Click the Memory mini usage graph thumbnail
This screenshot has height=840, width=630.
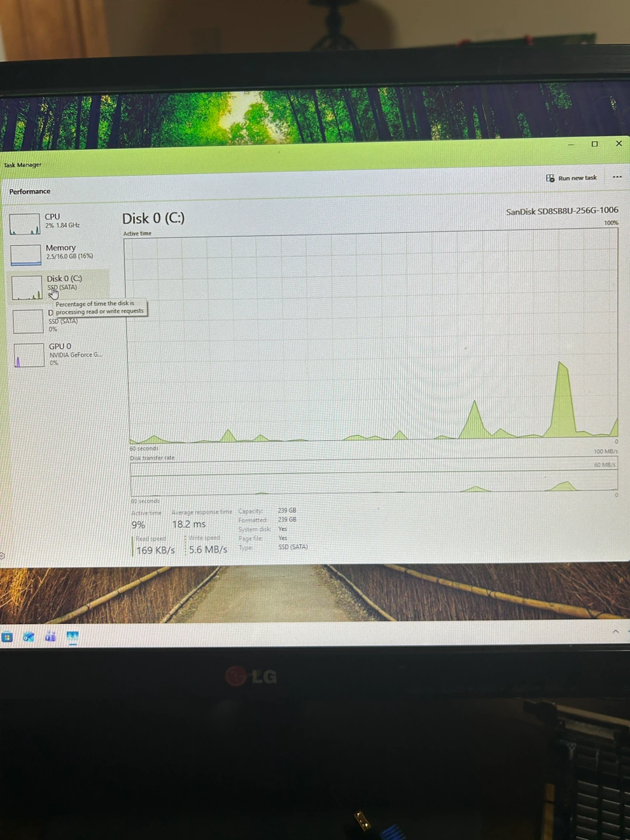(x=26, y=255)
